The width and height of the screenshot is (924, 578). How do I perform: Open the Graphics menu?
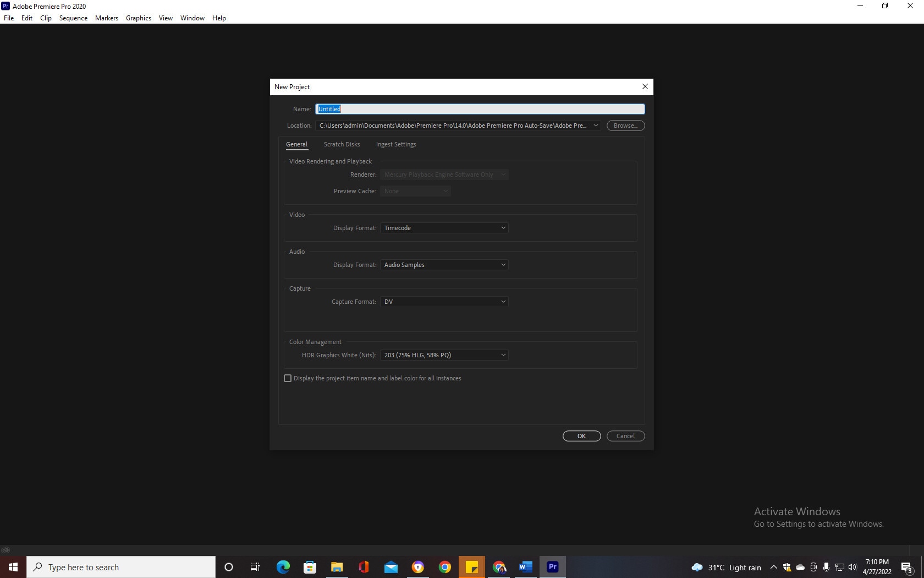tap(139, 18)
